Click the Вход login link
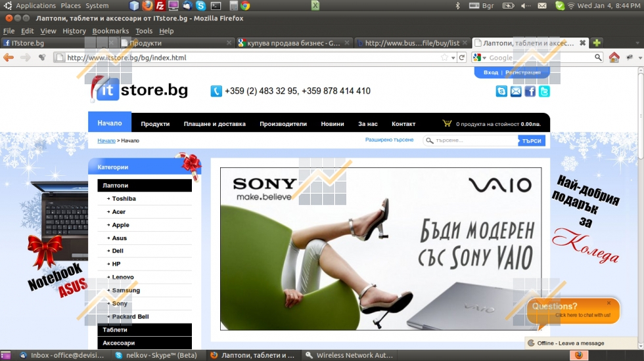644x361 pixels. point(490,72)
